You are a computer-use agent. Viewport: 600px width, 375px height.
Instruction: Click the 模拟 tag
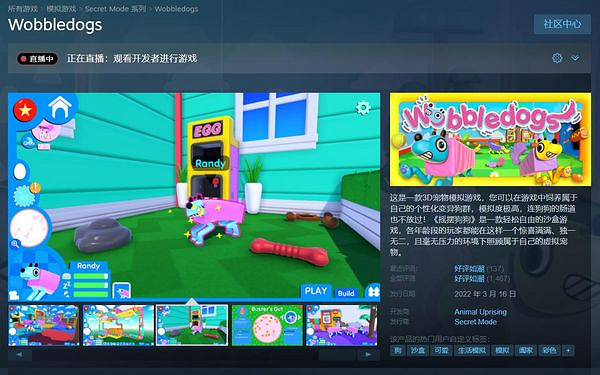click(502, 350)
